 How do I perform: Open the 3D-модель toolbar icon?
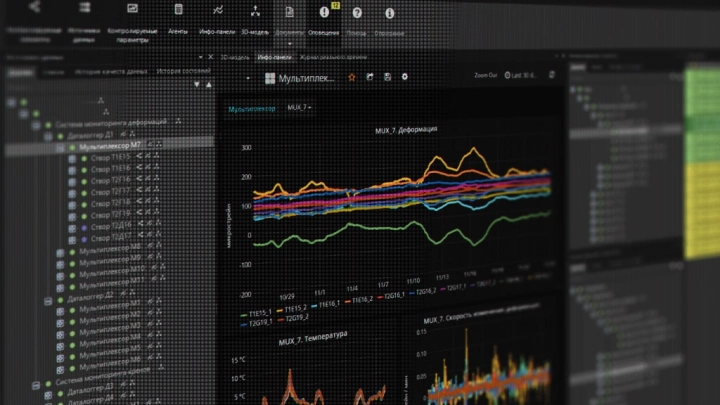point(254,12)
